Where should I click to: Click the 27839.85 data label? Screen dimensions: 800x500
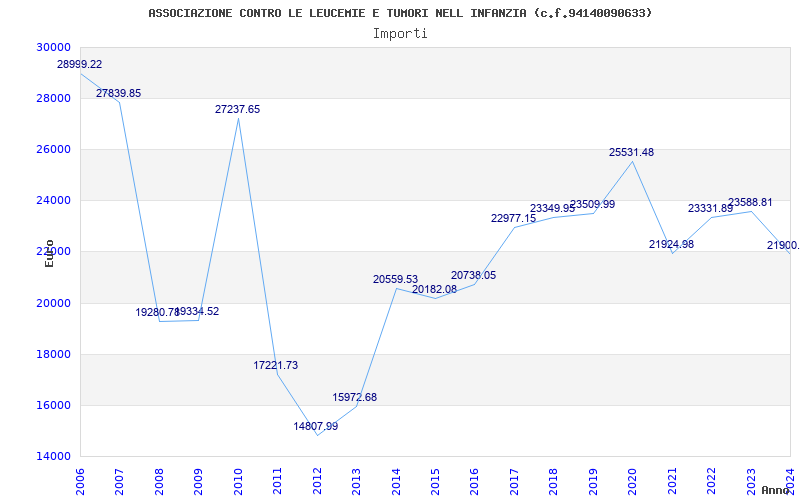(x=118, y=93)
